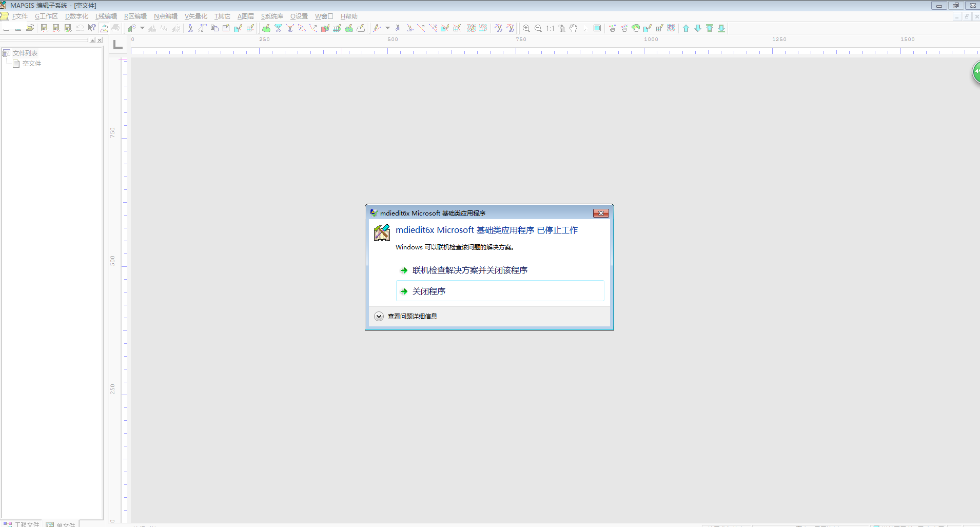
Task: Click the red-green region edit icon
Action: 325,28
